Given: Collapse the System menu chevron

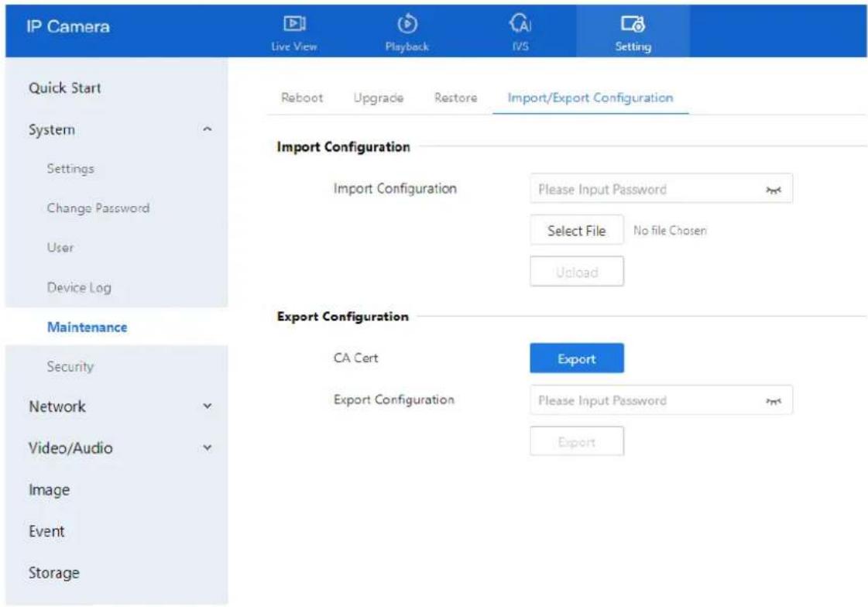Looking at the screenshot, I should (207, 129).
